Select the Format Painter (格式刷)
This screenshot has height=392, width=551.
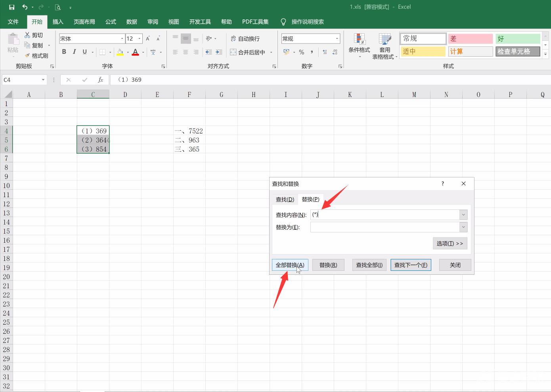pyautogui.click(x=36, y=55)
